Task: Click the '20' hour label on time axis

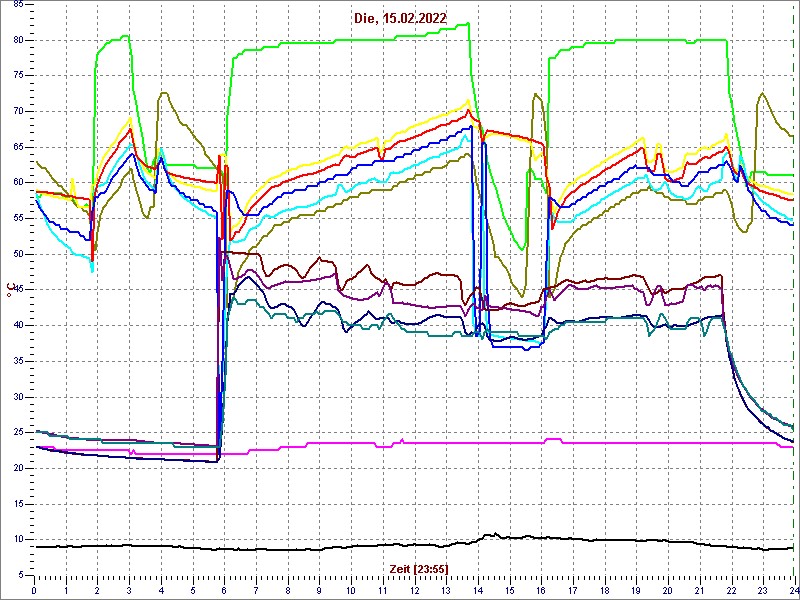Action: 668,590
